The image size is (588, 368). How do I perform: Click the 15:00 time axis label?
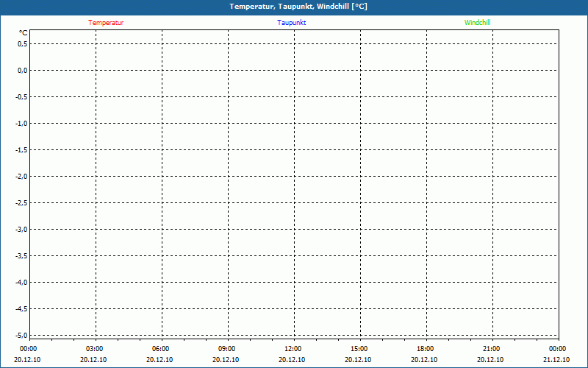pos(359,349)
